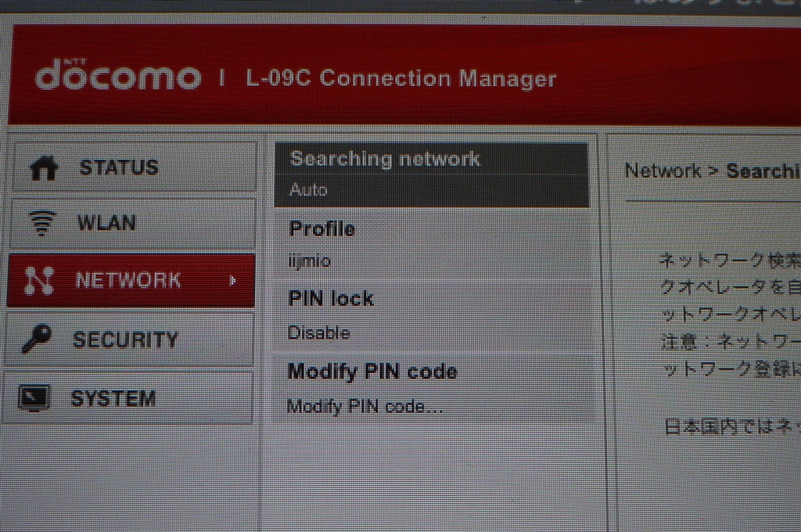Open the SECURITY menu item

[129, 340]
